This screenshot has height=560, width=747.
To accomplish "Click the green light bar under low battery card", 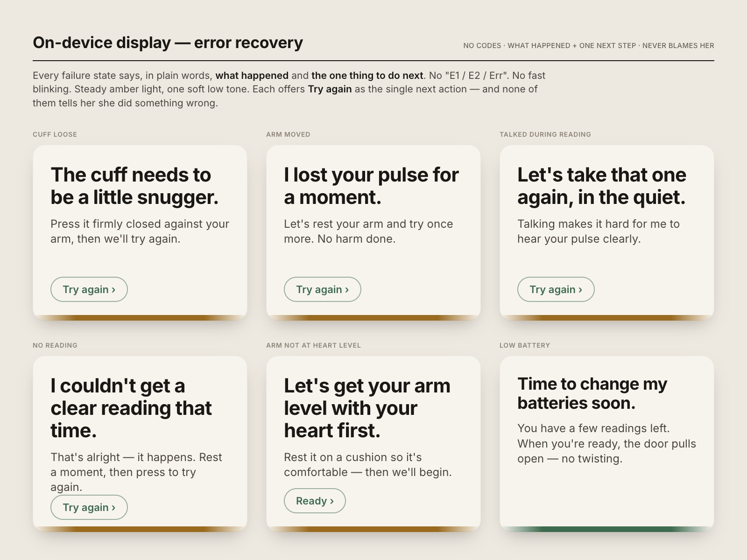I will [607, 529].
